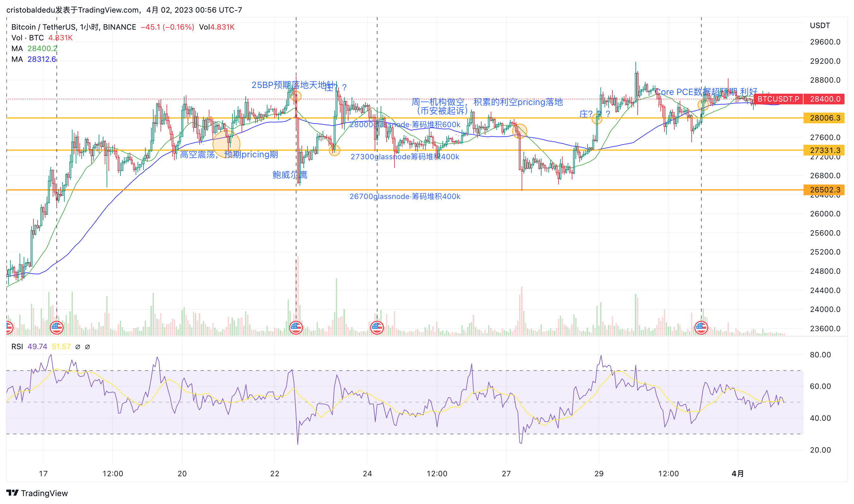The image size is (854, 504).
Task: Click the US flag event icon just after 17
Action: [57, 328]
